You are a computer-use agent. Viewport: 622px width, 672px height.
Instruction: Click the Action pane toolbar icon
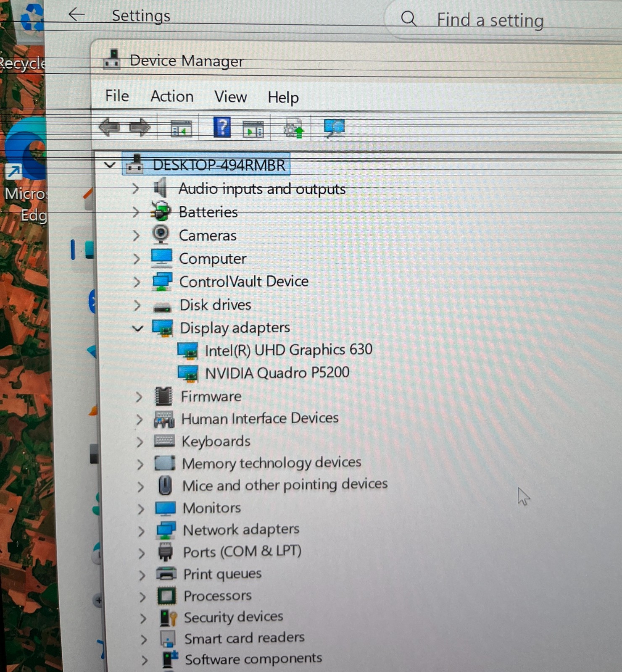253,129
